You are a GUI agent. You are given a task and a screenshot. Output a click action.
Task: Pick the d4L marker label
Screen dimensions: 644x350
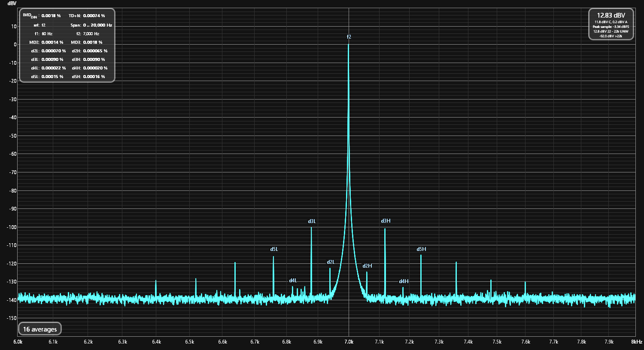point(293,281)
